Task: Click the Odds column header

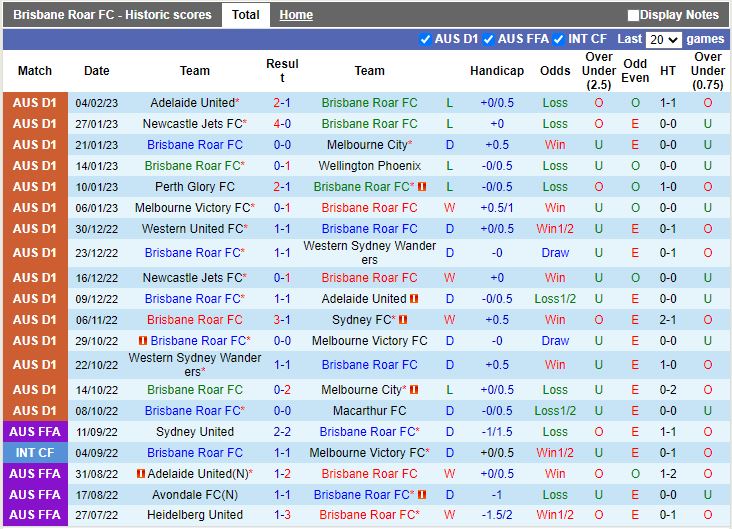Action: pyautogui.click(x=555, y=71)
